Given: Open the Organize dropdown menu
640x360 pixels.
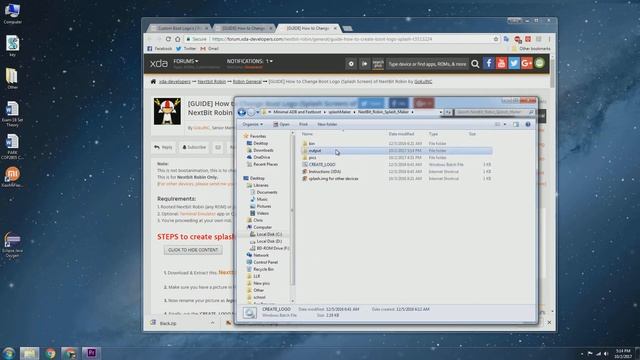Looking at the screenshot, I should (253, 124).
